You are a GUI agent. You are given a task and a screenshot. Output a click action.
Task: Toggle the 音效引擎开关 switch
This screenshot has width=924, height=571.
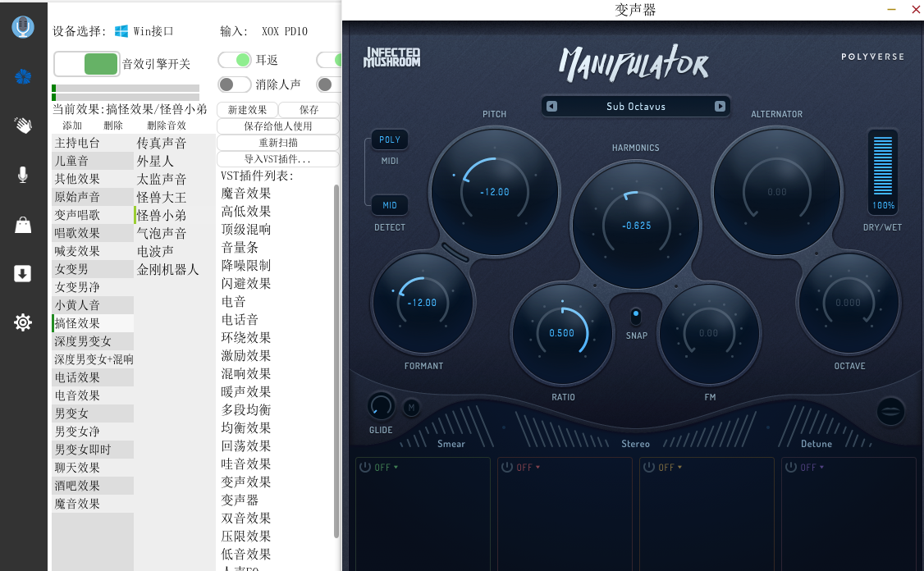coord(87,64)
